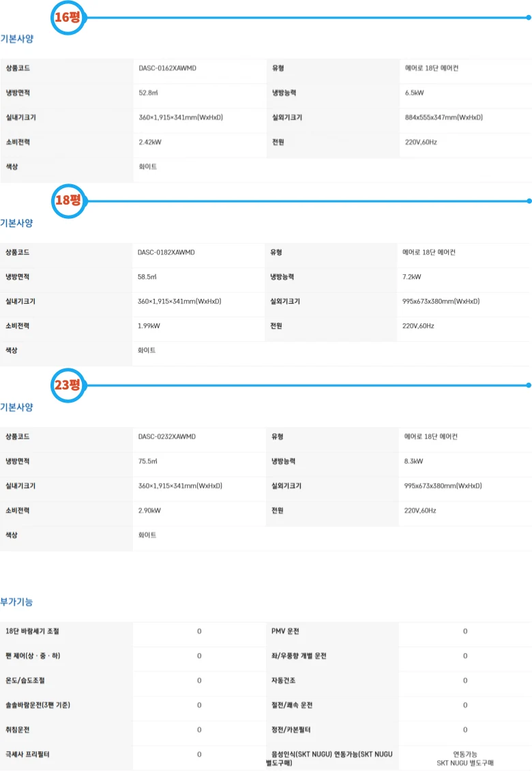Click 220V,60Hz in the 18평 table

(x=418, y=326)
